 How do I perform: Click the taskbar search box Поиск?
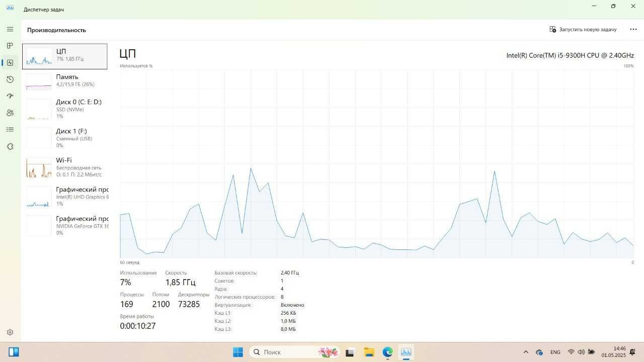[295, 352]
